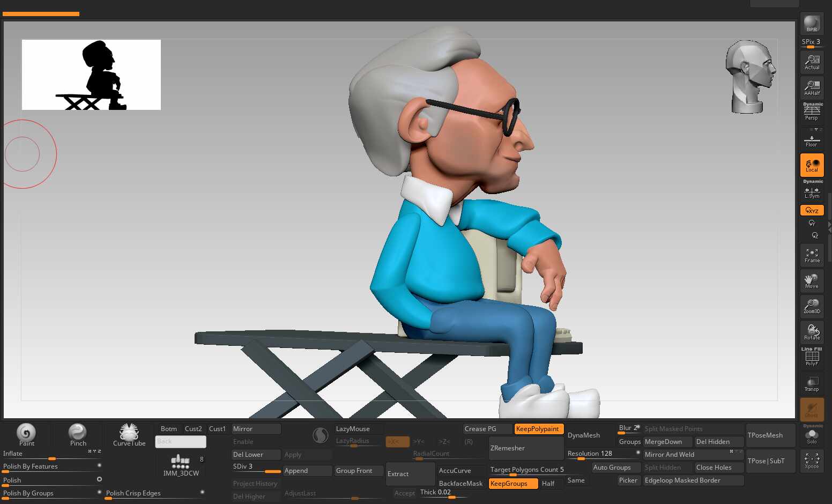Click the AAHalf zoom icon
832x504 pixels.
coord(812,87)
